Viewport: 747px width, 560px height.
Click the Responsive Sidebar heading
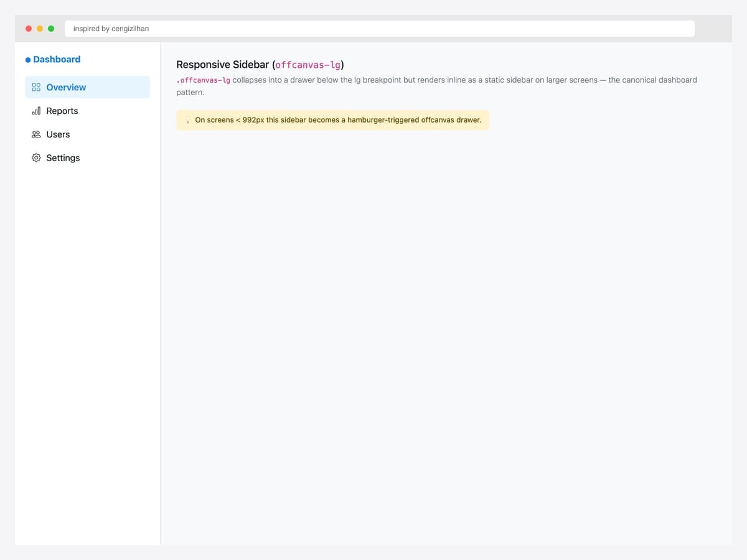click(260, 65)
